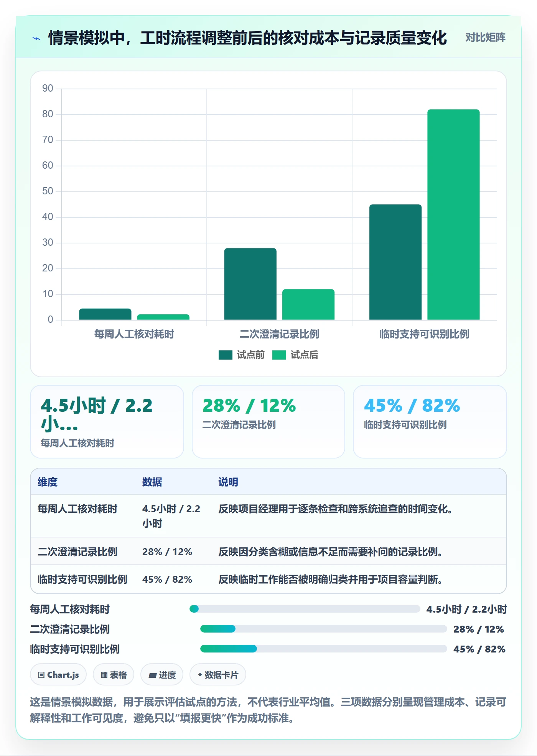Click y-axis label 90 on chart

pos(48,89)
